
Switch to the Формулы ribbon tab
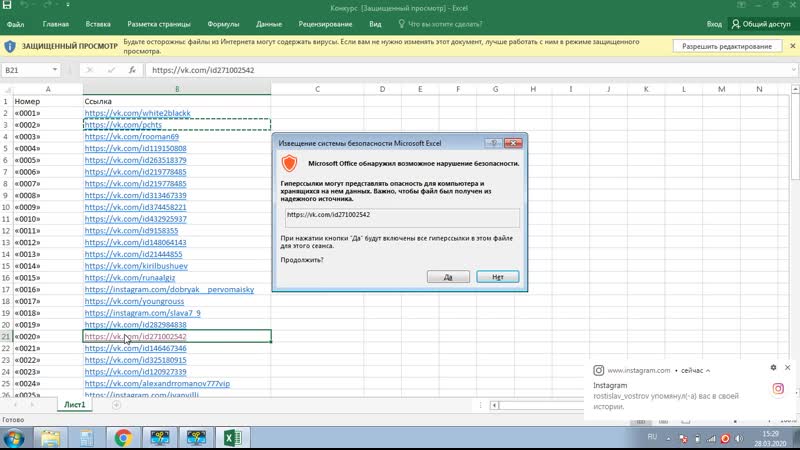(x=222, y=23)
